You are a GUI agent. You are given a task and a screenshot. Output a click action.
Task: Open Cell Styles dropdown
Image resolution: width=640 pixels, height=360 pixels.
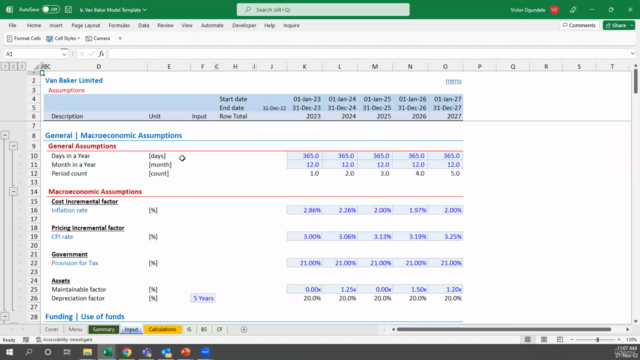click(63, 38)
